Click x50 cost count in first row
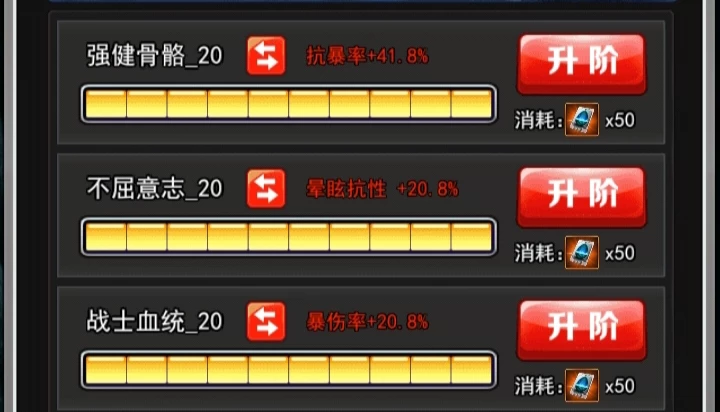Screen dimensions: 720x412 [x=620, y=120]
